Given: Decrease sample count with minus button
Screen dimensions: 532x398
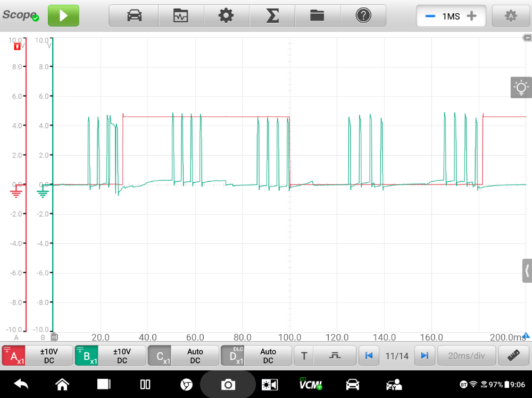Looking at the screenshot, I should point(430,16).
